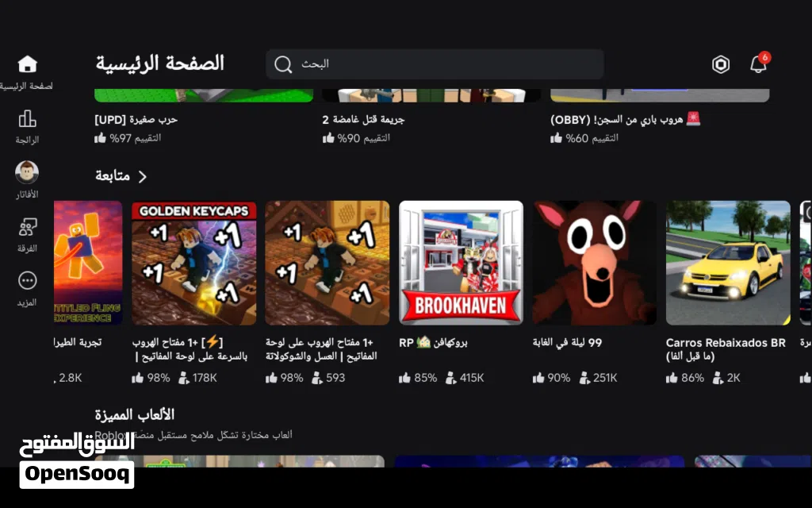Click the Barry prison escape (OBBY) title
This screenshot has height=508, width=812.
[x=625, y=120]
